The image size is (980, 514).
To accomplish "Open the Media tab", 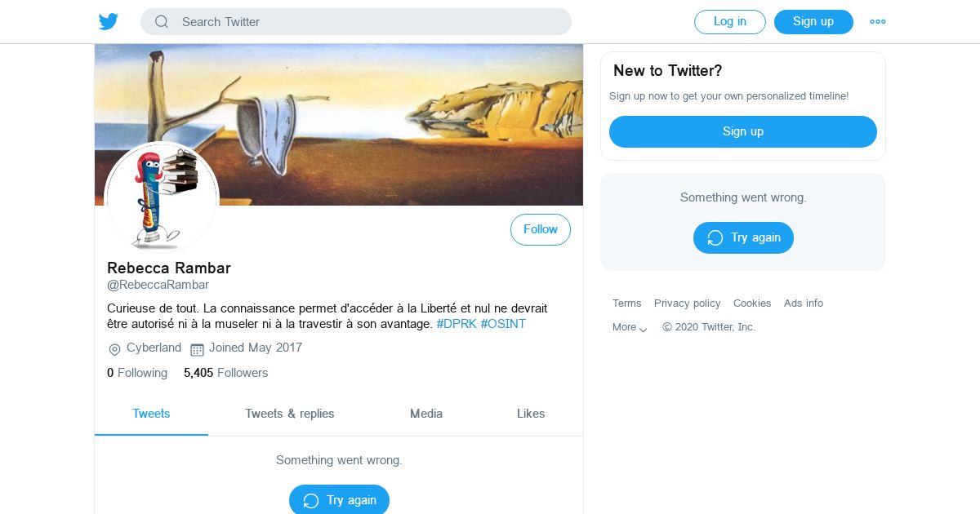I will [426, 414].
